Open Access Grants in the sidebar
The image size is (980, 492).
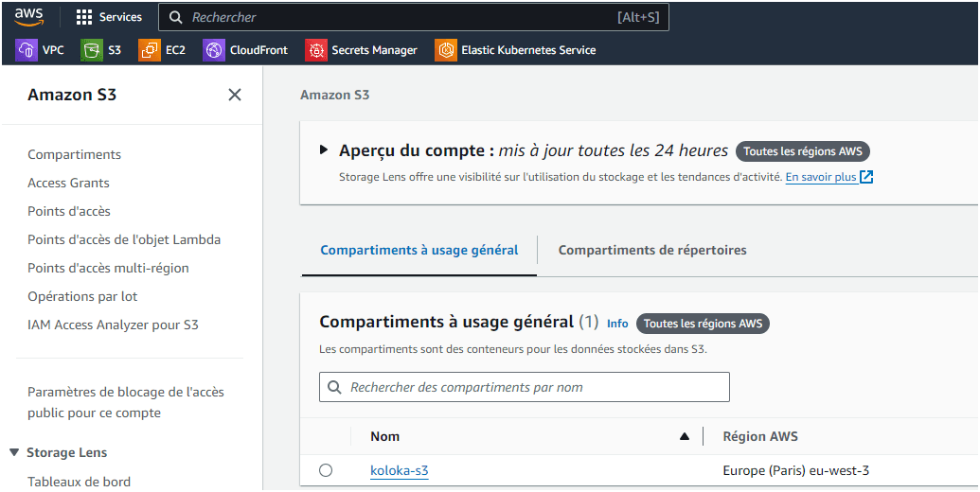tap(68, 183)
